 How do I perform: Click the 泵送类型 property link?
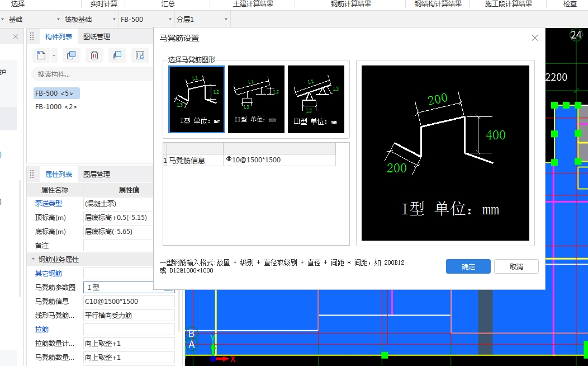(x=49, y=204)
